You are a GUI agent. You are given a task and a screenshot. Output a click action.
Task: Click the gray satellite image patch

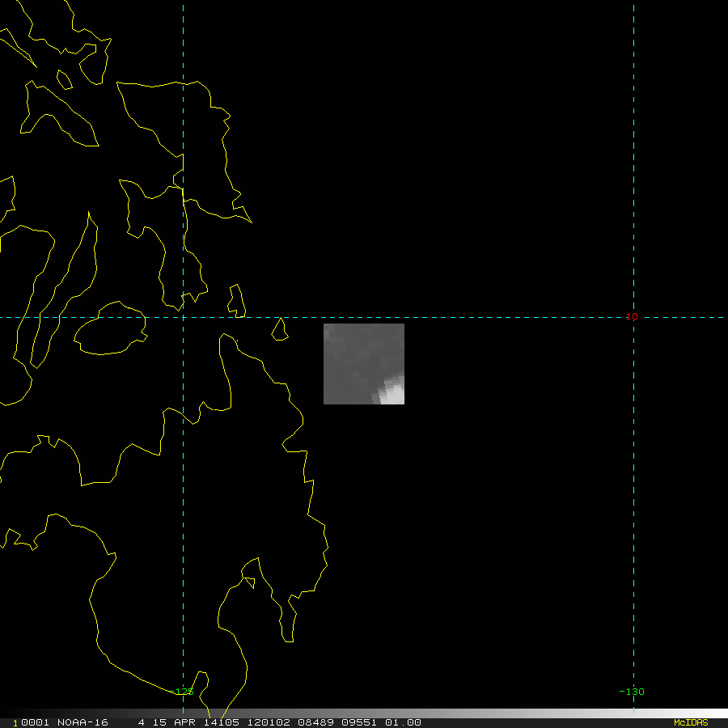tap(363, 363)
